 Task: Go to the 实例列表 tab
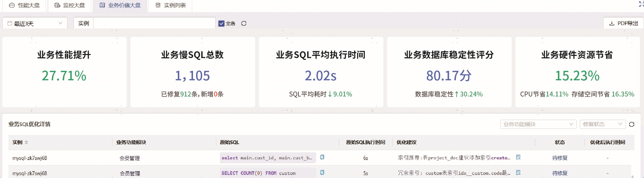click(171, 5)
